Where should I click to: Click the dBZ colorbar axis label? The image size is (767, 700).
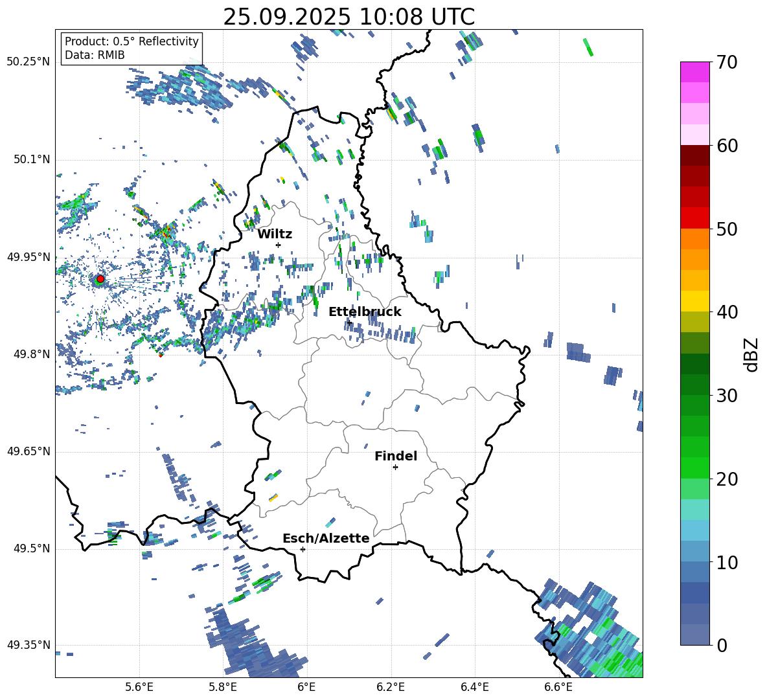tap(752, 354)
